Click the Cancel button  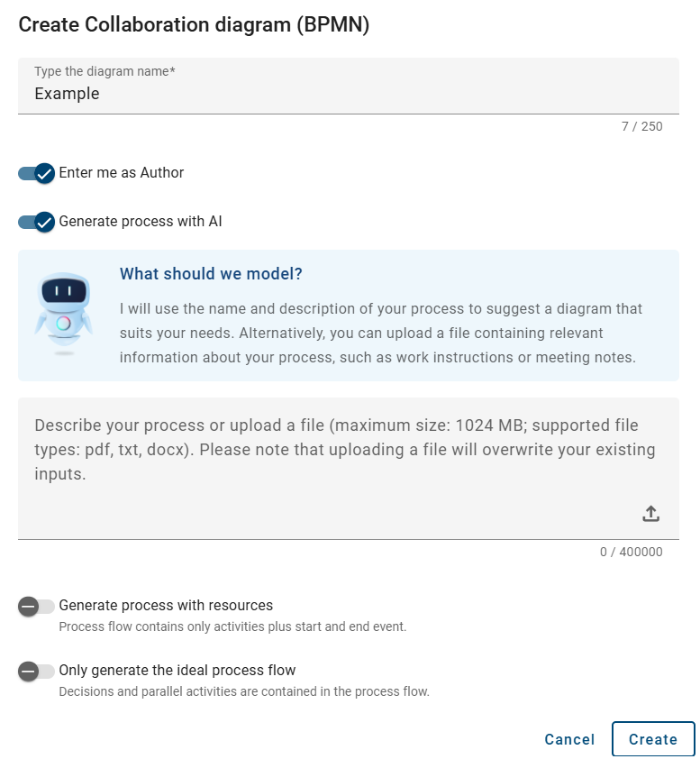(x=569, y=739)
